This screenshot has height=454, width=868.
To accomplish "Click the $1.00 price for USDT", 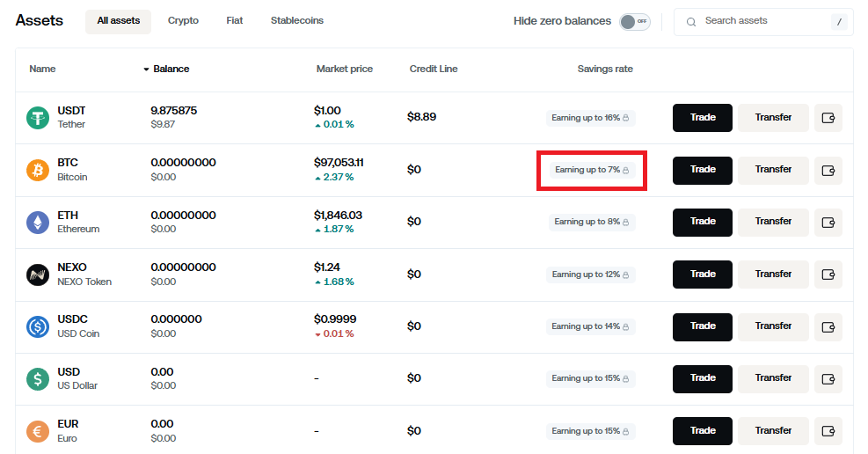I will [x=327, y=111].
